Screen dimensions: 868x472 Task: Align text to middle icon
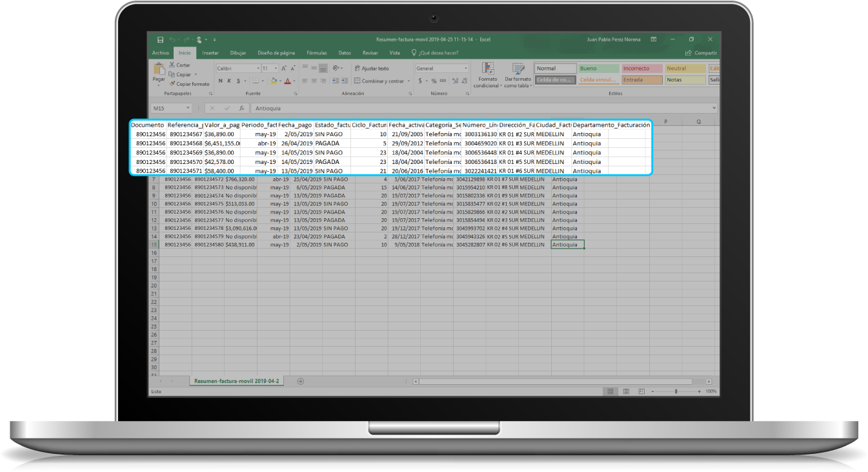point(314,68)
